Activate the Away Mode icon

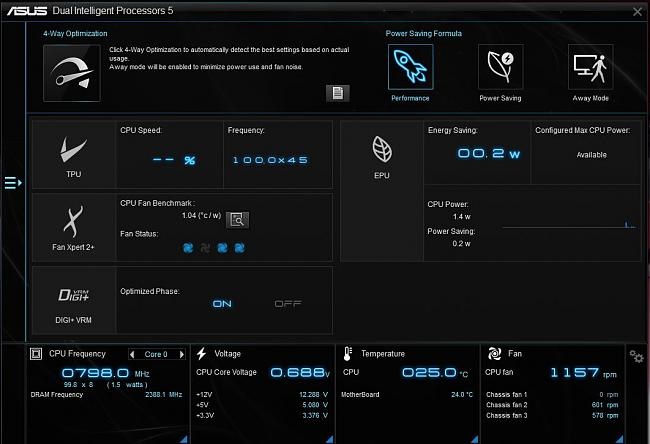(590, 67)
